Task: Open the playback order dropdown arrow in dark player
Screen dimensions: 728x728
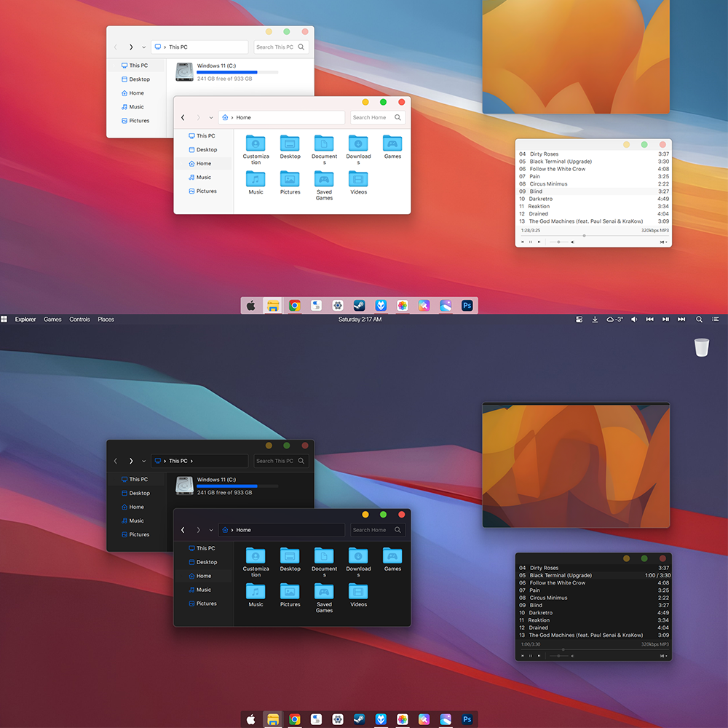Action: 667,656
